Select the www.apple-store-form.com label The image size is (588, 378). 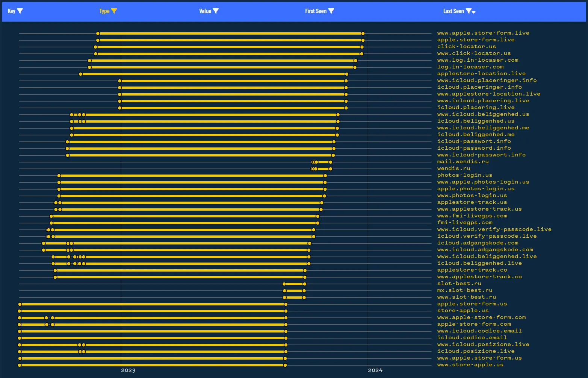[x=481, y=317]
